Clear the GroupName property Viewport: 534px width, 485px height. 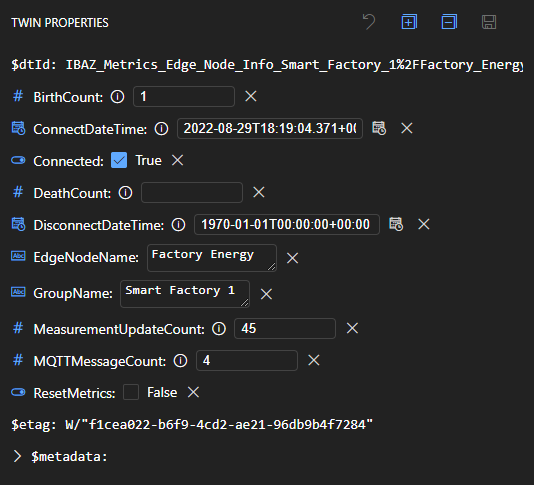coord(266,294)
